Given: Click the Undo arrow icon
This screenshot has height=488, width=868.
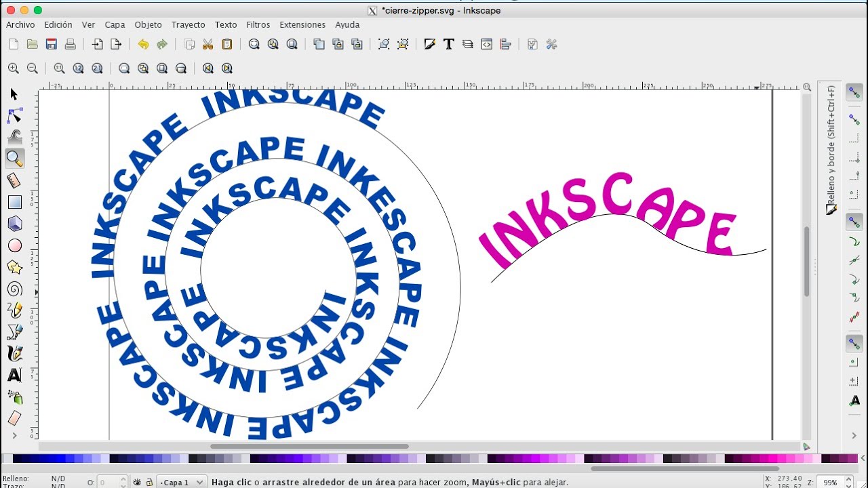Looking at the screenshot, I should click(x=143, y=44).
